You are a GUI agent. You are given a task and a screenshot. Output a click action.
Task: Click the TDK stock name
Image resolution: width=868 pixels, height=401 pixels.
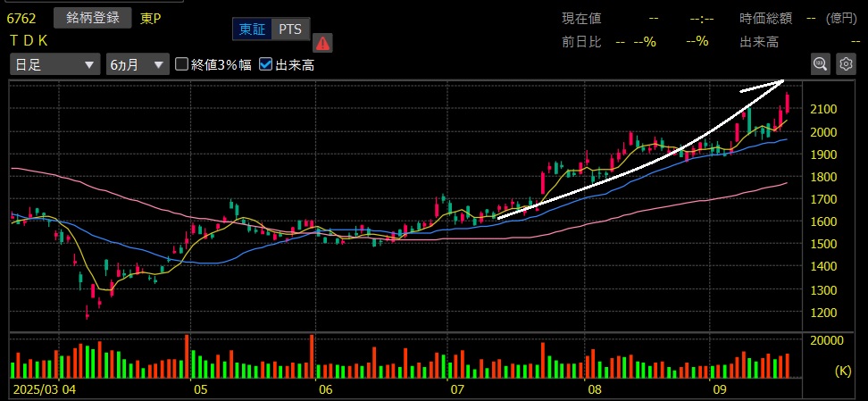(29, 40)
